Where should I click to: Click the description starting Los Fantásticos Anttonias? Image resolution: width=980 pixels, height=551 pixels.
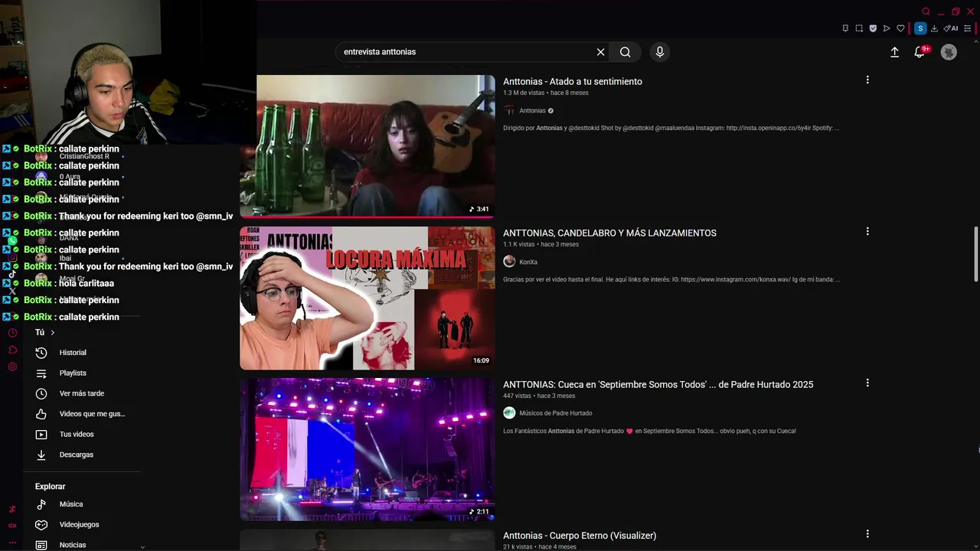(x=649, y=431)
